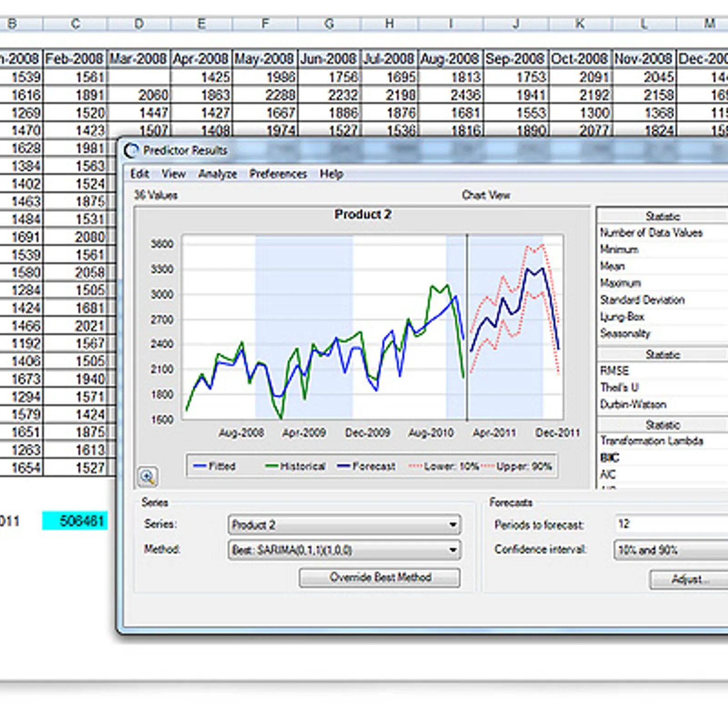Click the Forecast legend entry
The width and height of the screenshot is (728, 728).
[367, 466]
